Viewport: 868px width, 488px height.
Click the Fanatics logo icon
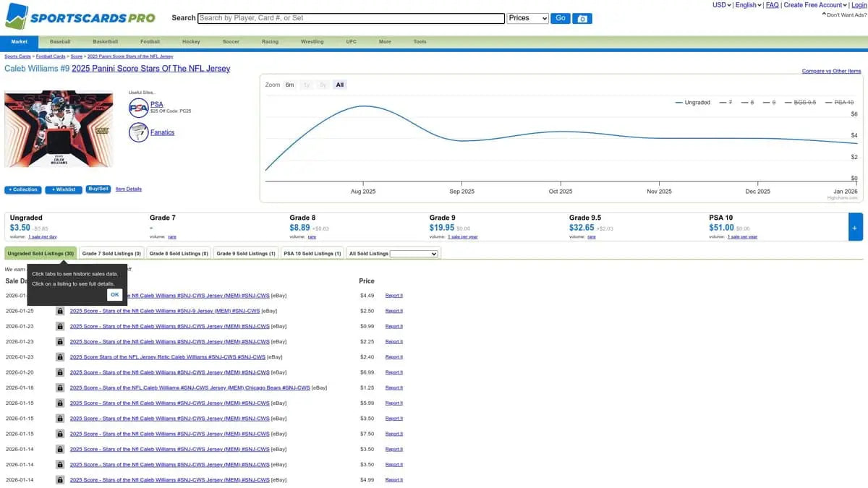tap(138, 132)
